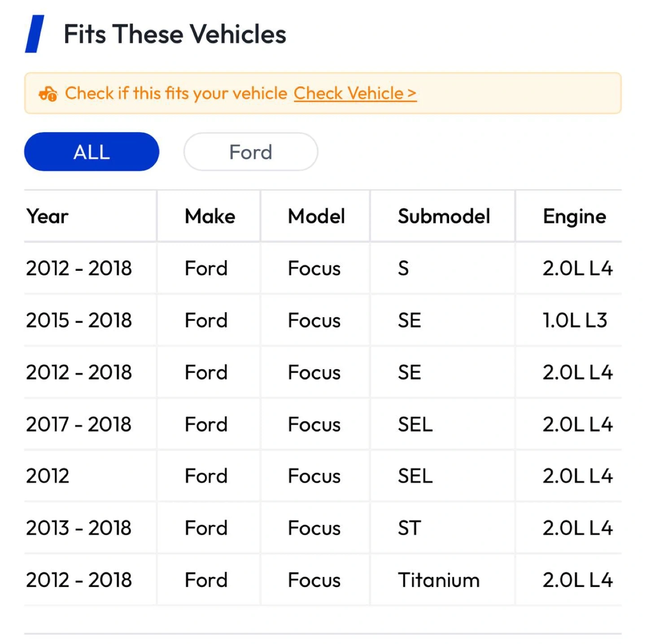The image size is (646, 644).
Task: Switch to the Ford filter pill
Action: click(251, 152)
